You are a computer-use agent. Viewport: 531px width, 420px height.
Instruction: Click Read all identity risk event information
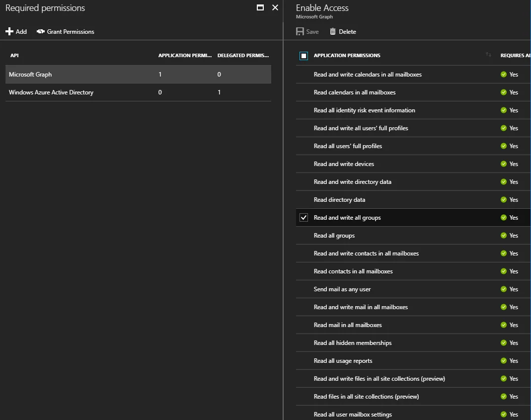pyautogui.click(x=365, y=110)
